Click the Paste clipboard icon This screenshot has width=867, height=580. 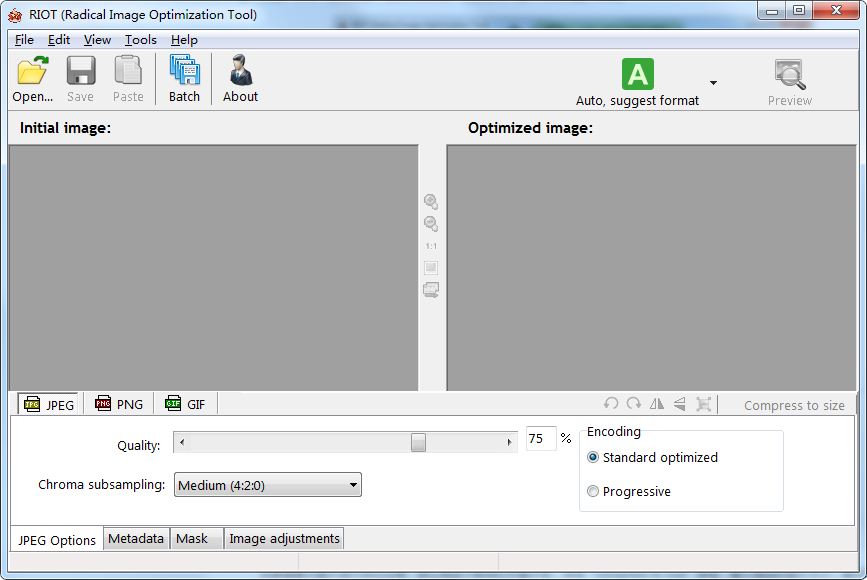[128, 70]
